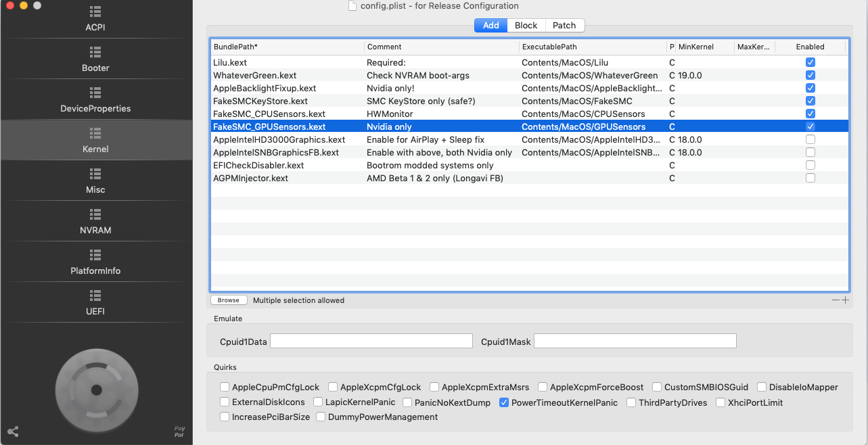
Task: Enable EFICheckDisabler.kext checkbox
Action: click(810, 165)
